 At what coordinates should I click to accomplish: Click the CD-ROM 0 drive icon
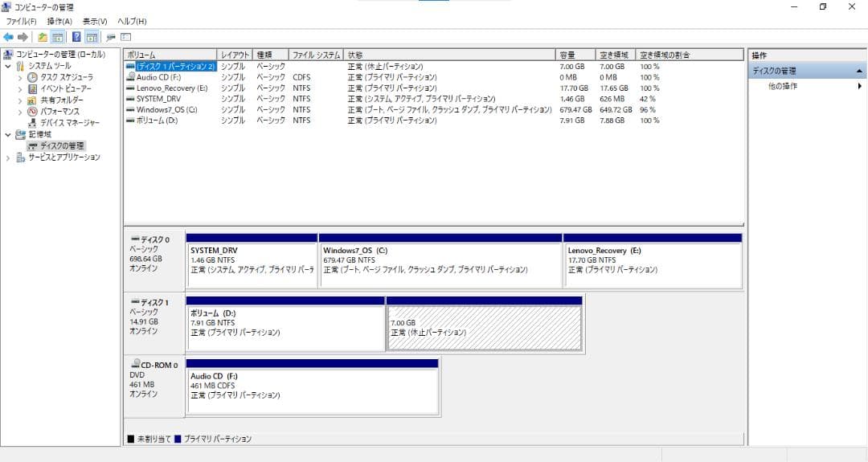point(135,364)
